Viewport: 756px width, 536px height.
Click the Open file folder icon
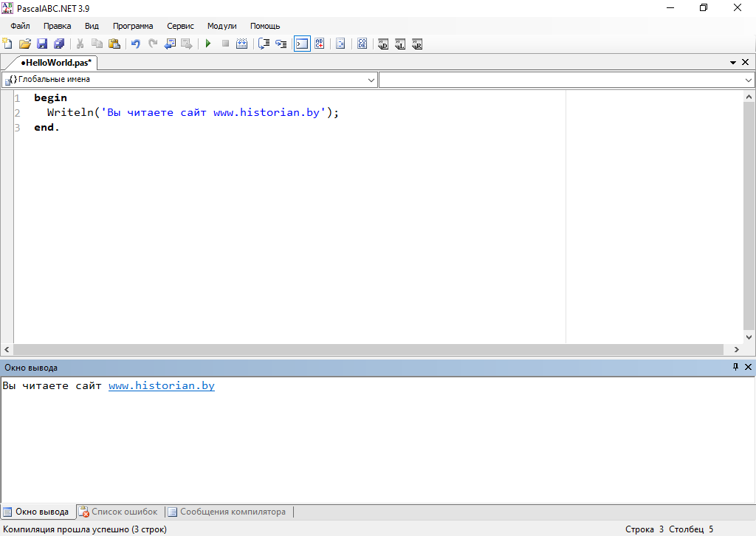tap(25, 44)
